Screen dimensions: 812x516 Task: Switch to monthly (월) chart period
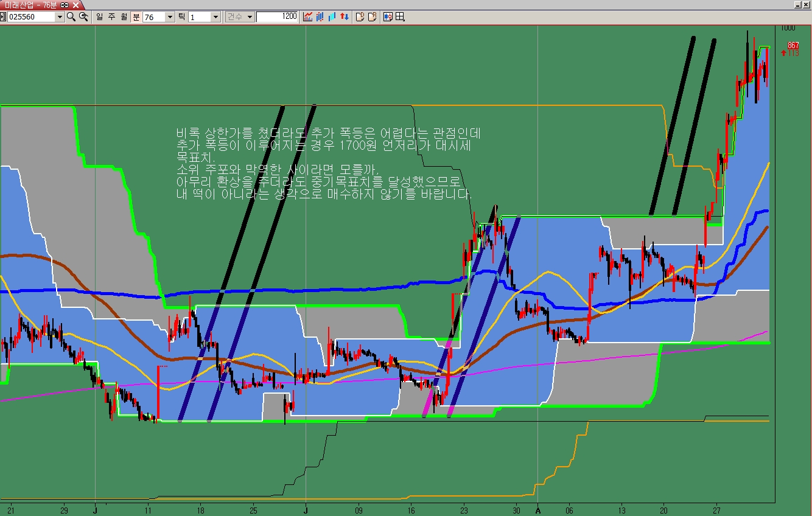point(124,17)
